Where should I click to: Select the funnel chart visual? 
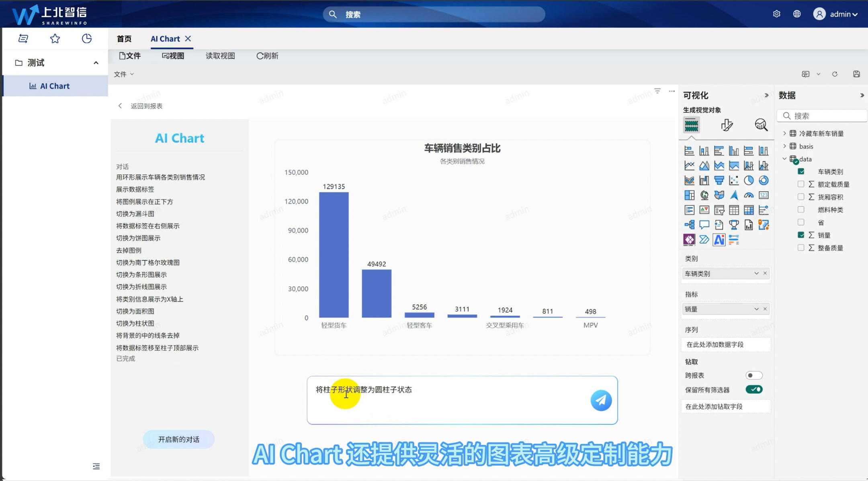[x=719, y=180]
